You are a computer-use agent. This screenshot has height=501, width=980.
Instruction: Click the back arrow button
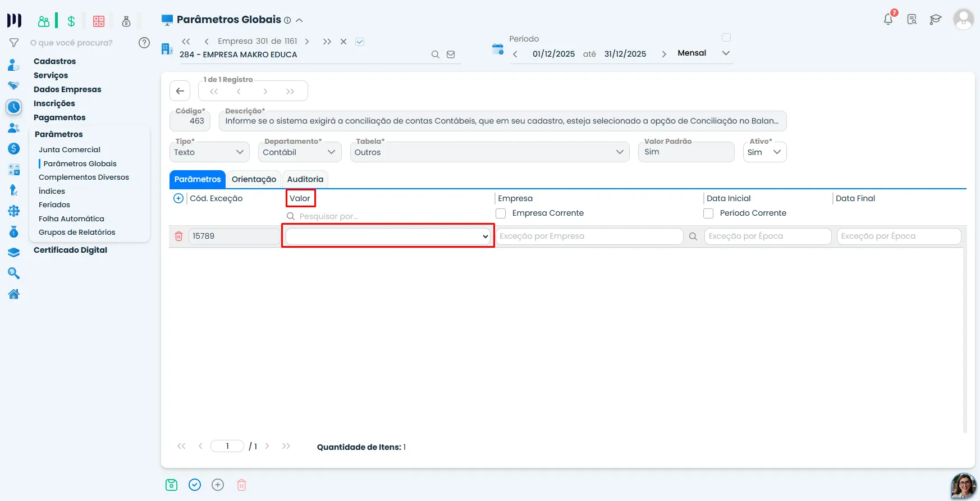pos(180,91)
